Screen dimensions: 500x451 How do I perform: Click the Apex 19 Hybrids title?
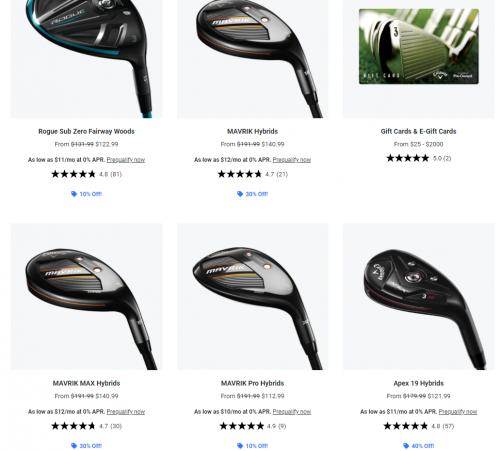click(418, 383)
